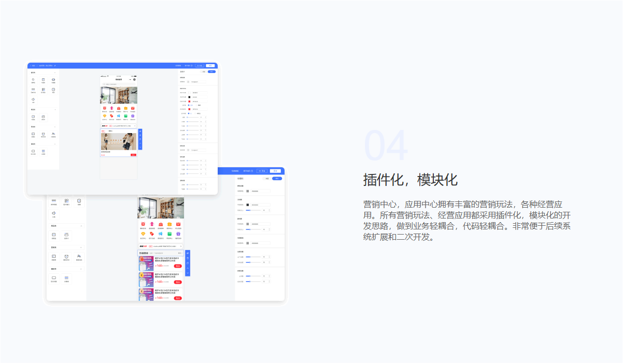Collapse the top component group in front editor sidebar
The image size is (623, 364).
(55, 73)
